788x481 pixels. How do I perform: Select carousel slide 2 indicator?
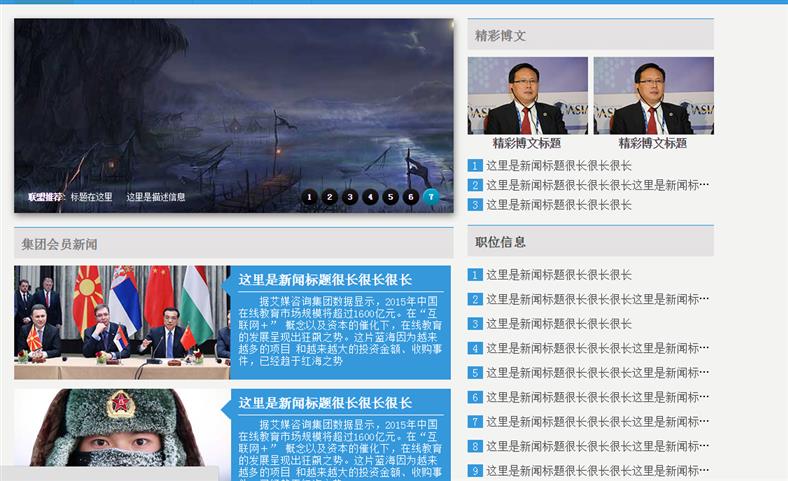[330, 197]
